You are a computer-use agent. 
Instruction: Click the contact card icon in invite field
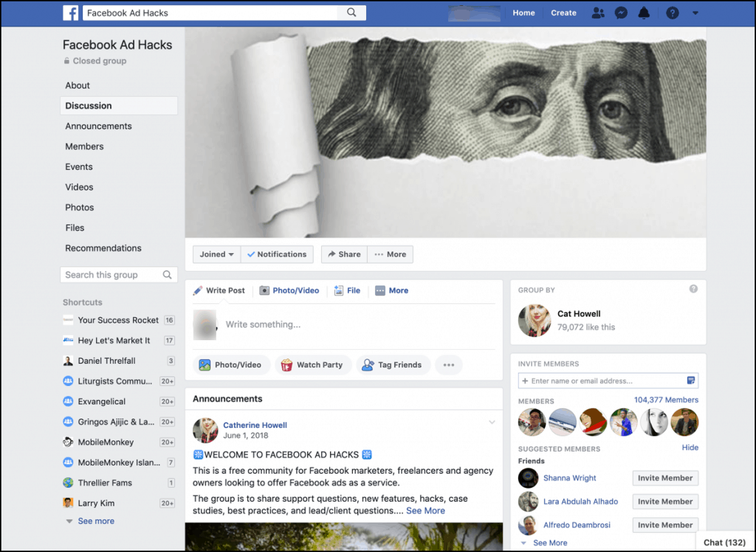tap(691, 380)
